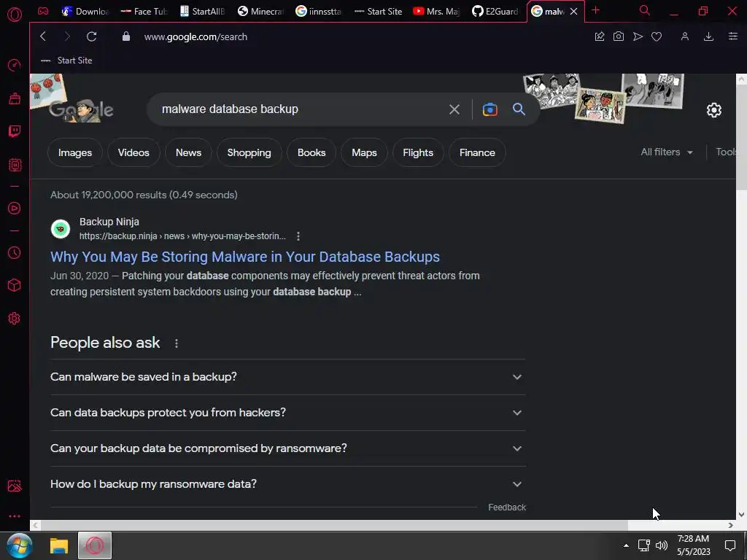Switch to the Minecraft tab
Image resolution: width=747 pixels, height=560 pixels.
coord(260,11)
